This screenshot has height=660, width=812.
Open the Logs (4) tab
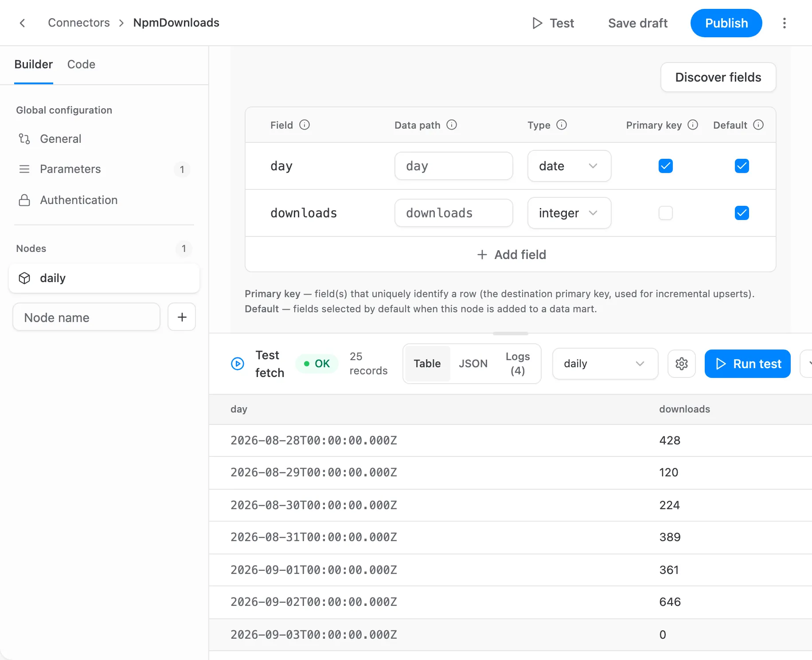tap(518, 364)
